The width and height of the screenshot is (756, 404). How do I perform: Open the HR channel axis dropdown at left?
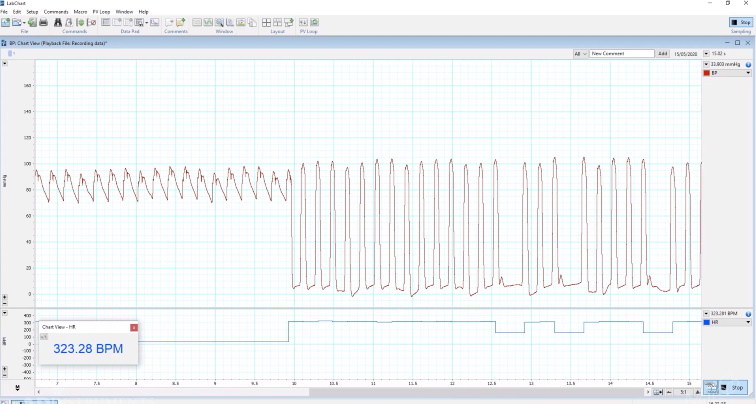(5, 313)
